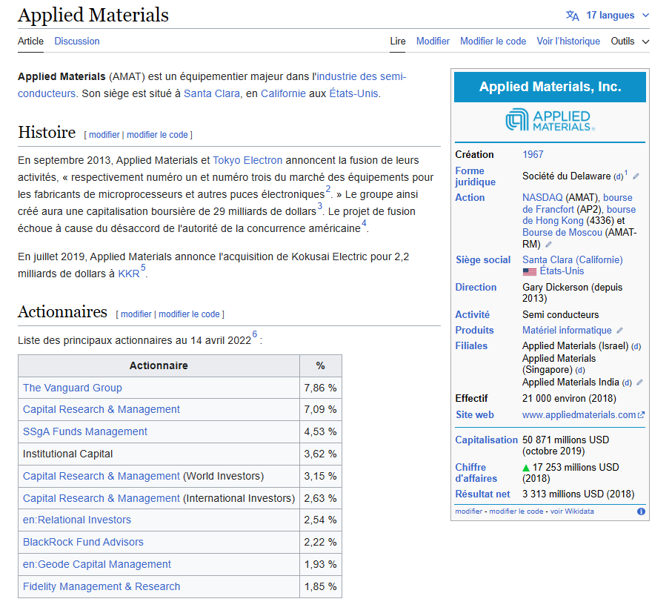Click the Siège social label link
The width and height of the screenshot is (672, 616).
tap(483, 260)
